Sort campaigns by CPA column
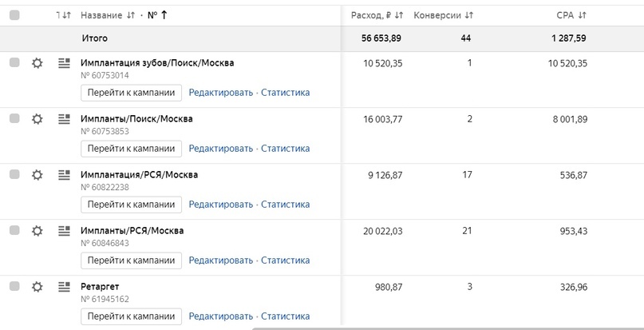 point(571,15)
